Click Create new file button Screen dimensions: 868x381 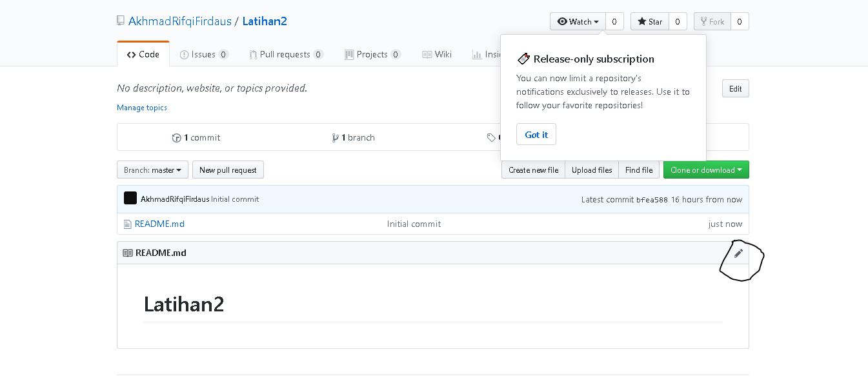pos(533,170)
